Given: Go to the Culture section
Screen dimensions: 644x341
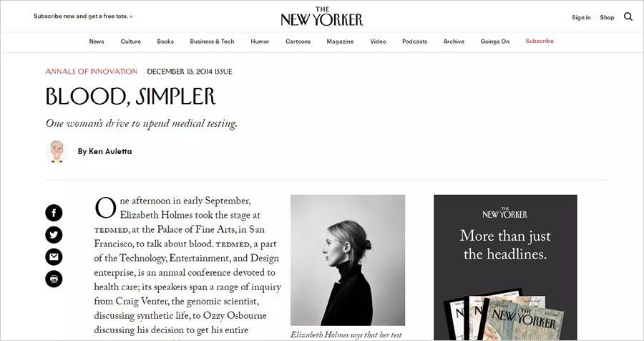Looking at the screenshot, I should pos(131,42).
